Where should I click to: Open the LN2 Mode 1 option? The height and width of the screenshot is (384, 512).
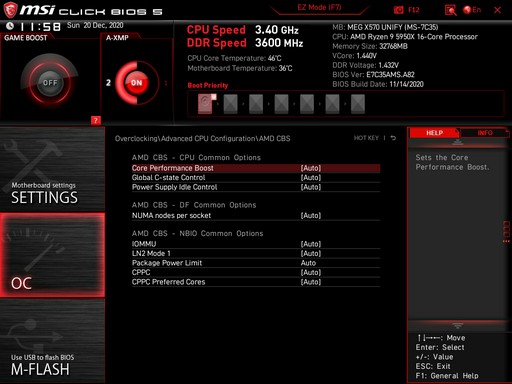coord(256,253)
